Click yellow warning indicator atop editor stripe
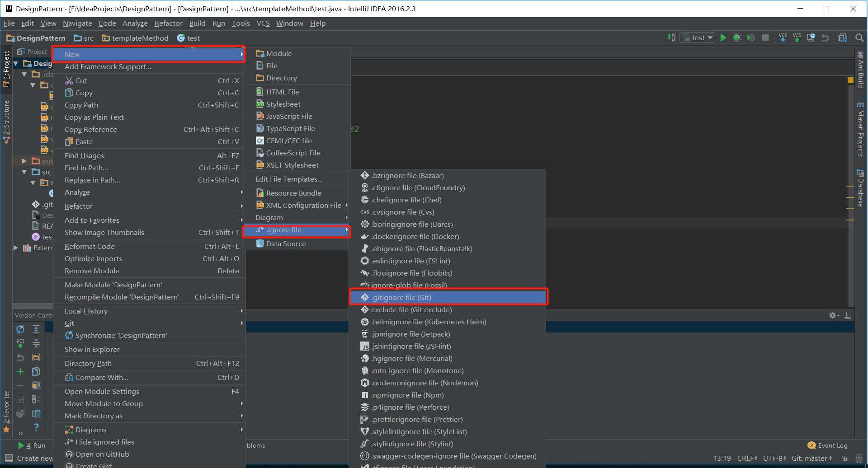868x468 pixels. pos(850,80)
